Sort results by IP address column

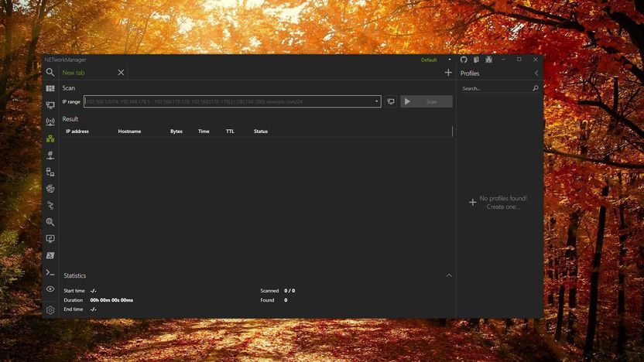pyautogui.click(x=77, y=131)
